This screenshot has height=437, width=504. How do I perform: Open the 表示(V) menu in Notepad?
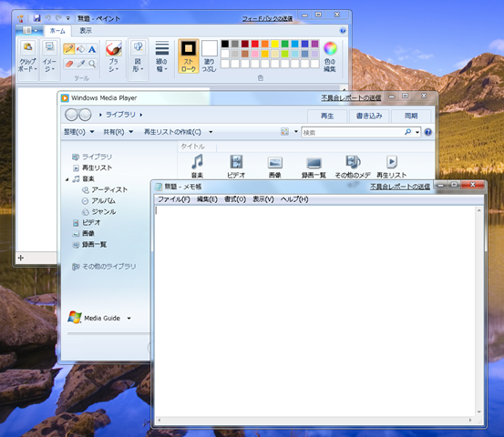point(263,199)
